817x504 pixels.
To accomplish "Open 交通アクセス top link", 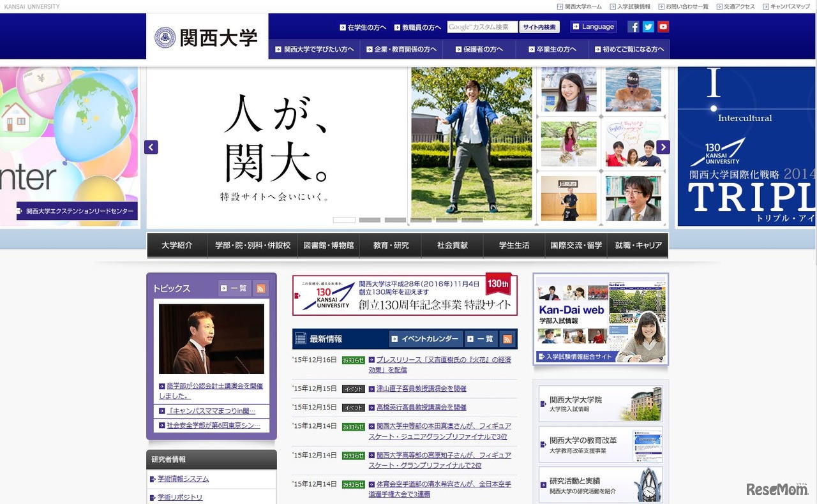I will pyautogui.click(x=735, y=6).
